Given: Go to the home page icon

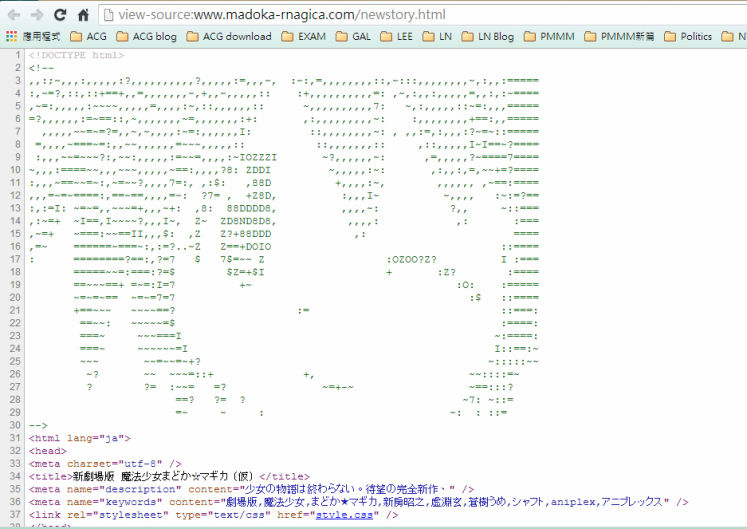Looking at the screenshot, I should [x=83, y=15].
